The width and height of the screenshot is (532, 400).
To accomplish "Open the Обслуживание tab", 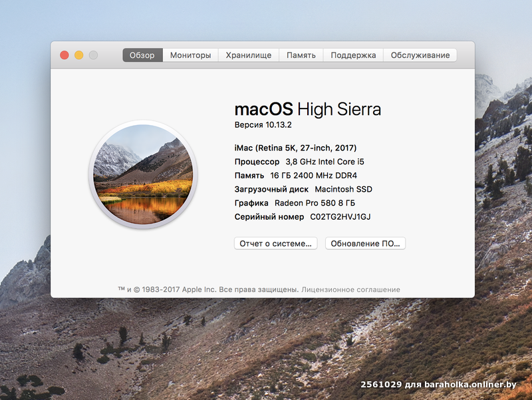I will coord(420,55).
